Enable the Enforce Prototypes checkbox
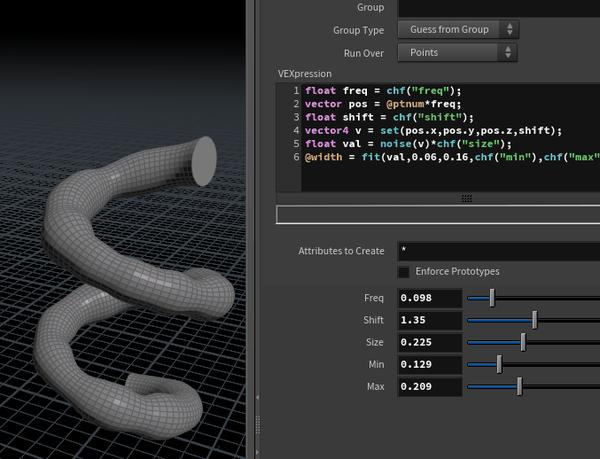600x459 pixels. (404, 272)
